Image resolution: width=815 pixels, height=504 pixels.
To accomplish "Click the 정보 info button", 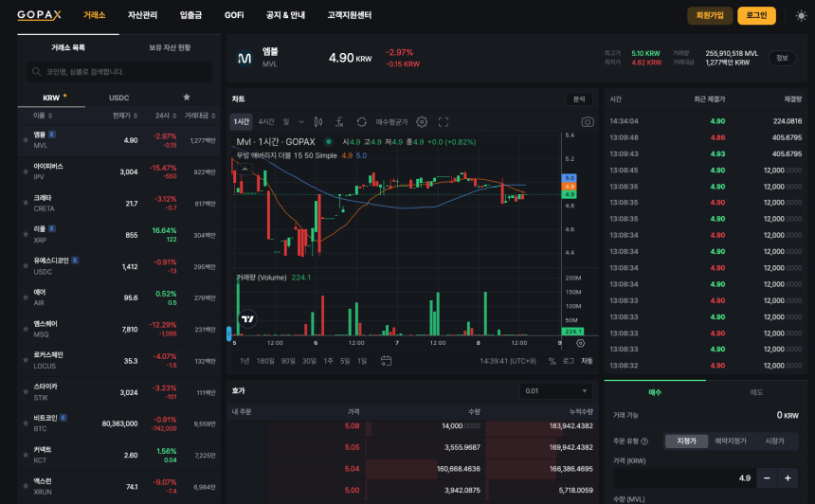I will click(x=782, y=58).
